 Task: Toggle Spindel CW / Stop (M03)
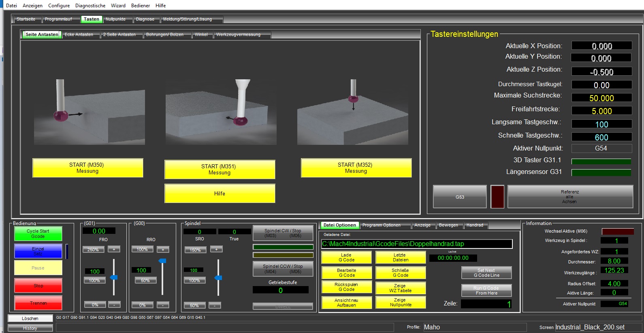click(x=283, y=233)
